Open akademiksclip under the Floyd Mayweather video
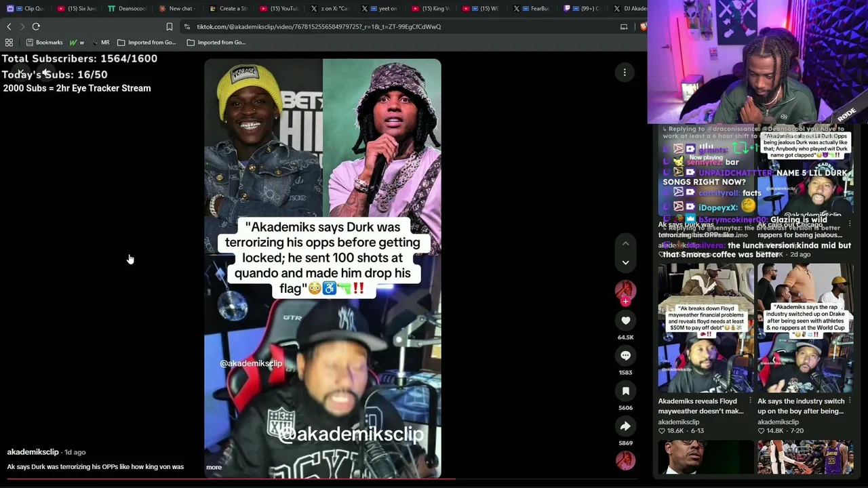Viewport: 868px width, 488px height. [679, 422]
